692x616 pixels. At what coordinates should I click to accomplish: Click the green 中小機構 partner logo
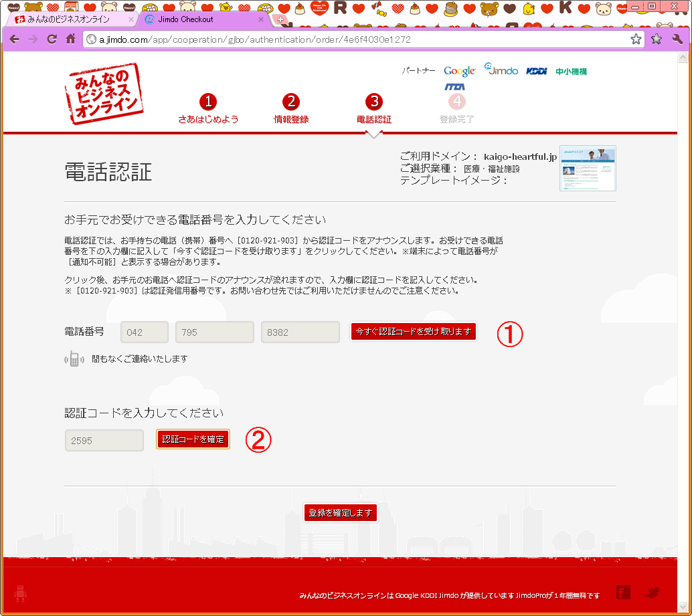tap(571, 71)
